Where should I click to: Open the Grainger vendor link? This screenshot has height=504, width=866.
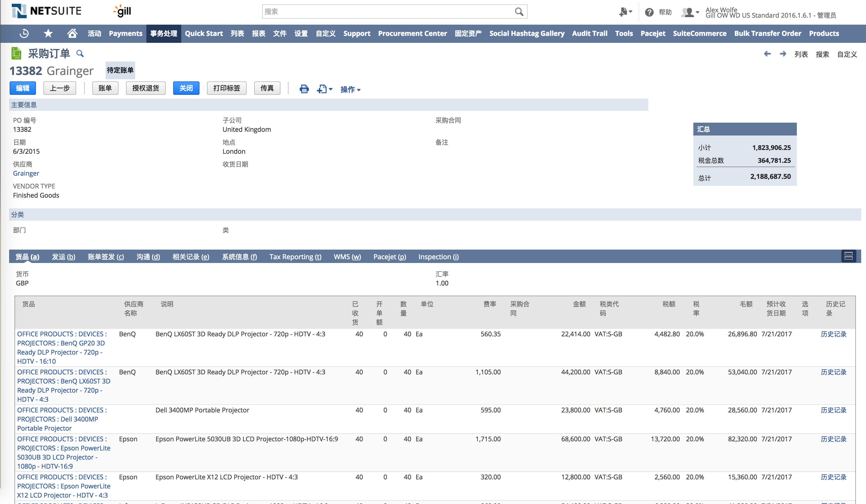coord(26,173)
